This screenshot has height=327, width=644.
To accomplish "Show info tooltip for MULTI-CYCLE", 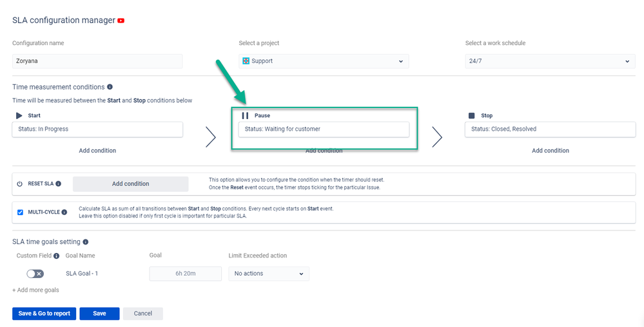I will 64,212.
